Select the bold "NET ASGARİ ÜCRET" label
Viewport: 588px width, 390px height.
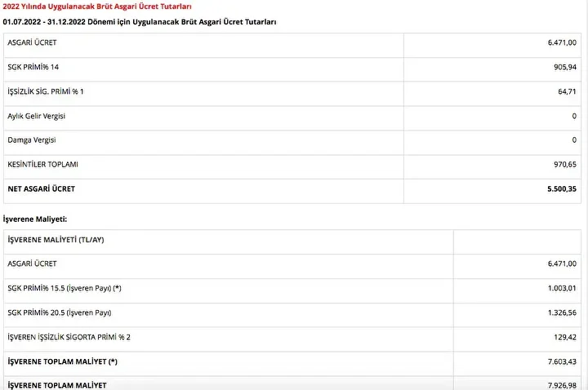[41, 189]
